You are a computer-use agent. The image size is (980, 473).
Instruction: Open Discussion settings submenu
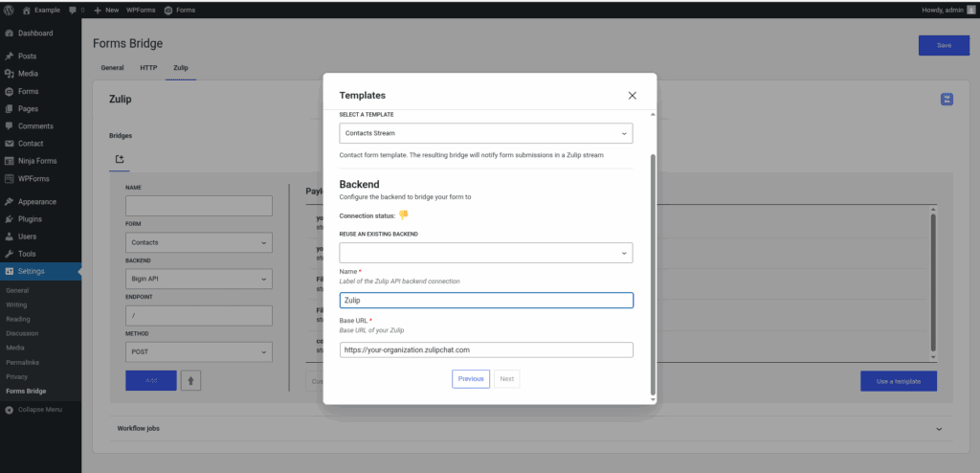point(22,333)
